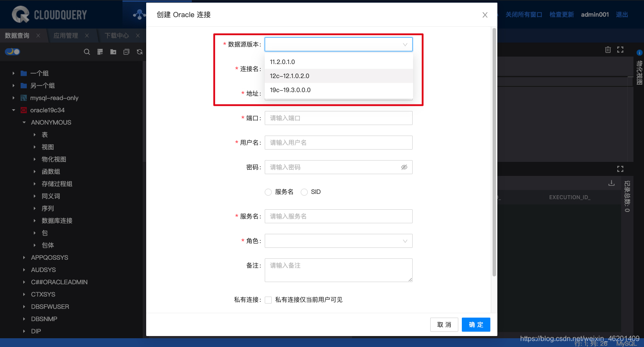Click the download results icon
Viewport: 644px width, 347px height.
(612, 183)
